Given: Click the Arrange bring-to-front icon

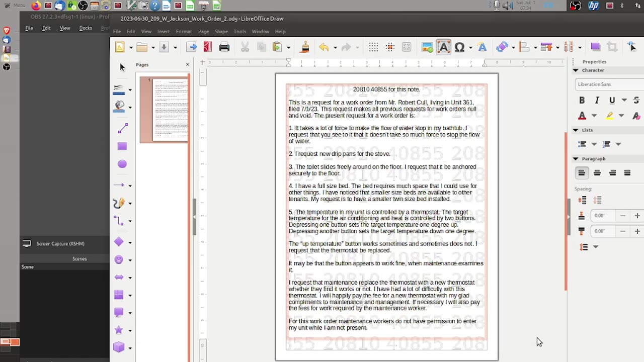Looking at the screenshot, I should (546, 47).
